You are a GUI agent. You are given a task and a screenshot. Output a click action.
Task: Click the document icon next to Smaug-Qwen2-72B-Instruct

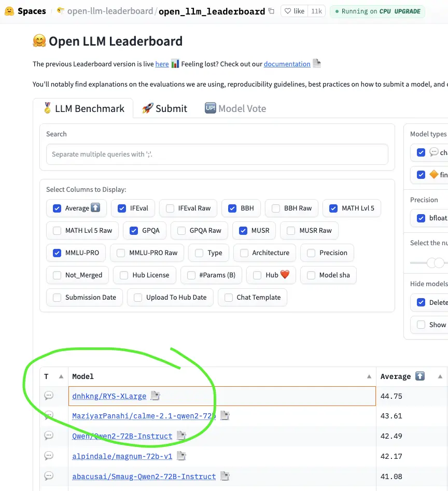(x=225, y=476)
